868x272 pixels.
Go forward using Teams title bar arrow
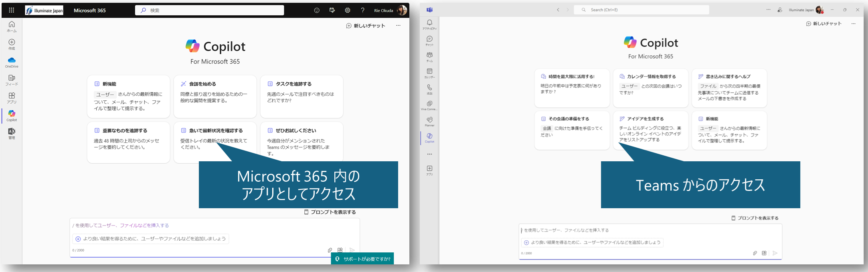click(568, 10)
